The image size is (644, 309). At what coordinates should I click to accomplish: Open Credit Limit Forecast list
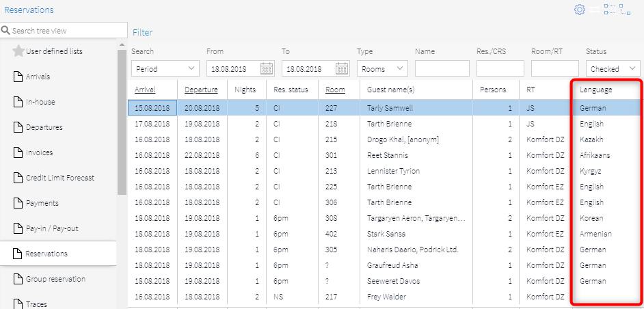(x=60, y=178)
